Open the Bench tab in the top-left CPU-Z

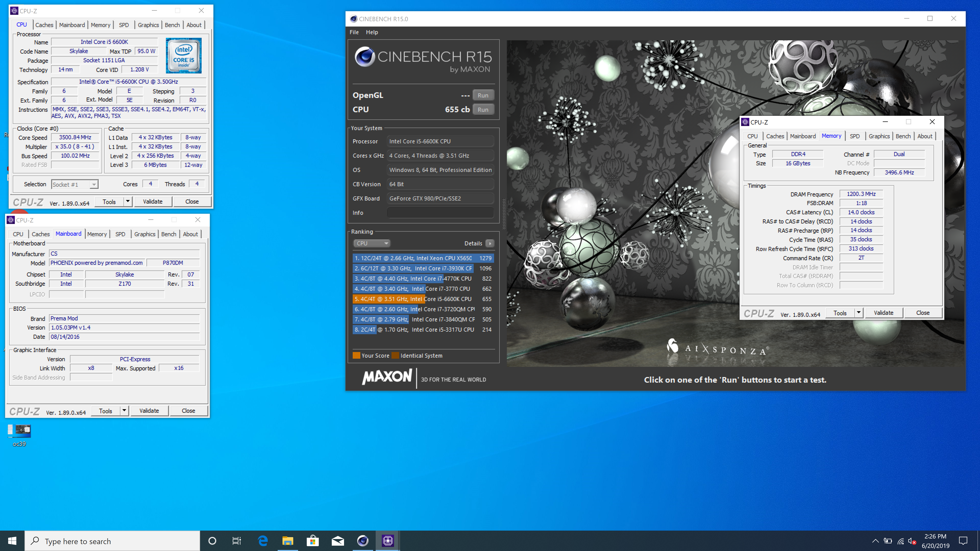click(172, 25)
